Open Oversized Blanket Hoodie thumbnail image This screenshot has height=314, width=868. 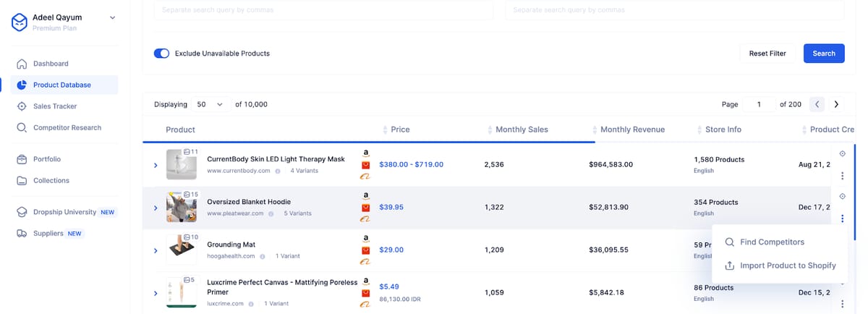point(182,208)
